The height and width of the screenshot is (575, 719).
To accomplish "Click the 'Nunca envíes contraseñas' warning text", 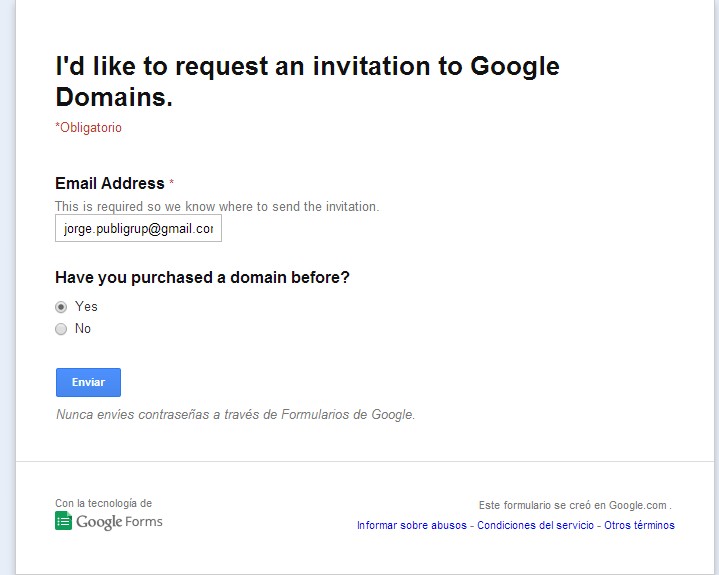I will click(236, 415).
